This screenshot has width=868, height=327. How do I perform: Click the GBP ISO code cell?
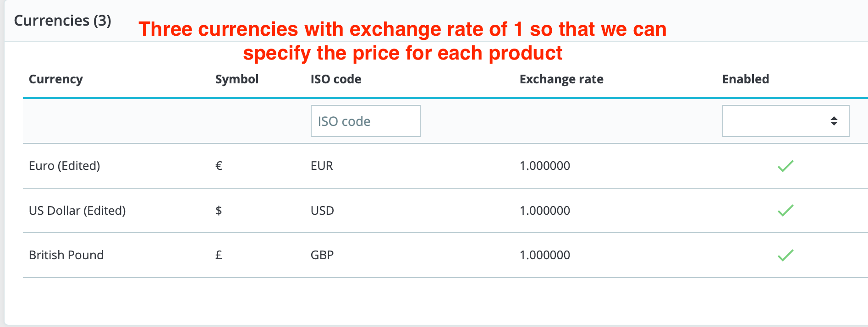click(322, 255)
